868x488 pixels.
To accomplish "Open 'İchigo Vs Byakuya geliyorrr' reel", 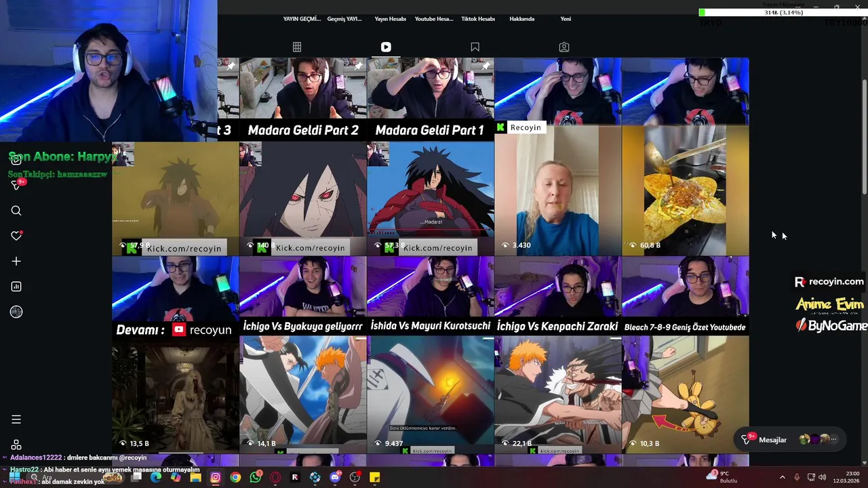I will (x=303, y=355).
